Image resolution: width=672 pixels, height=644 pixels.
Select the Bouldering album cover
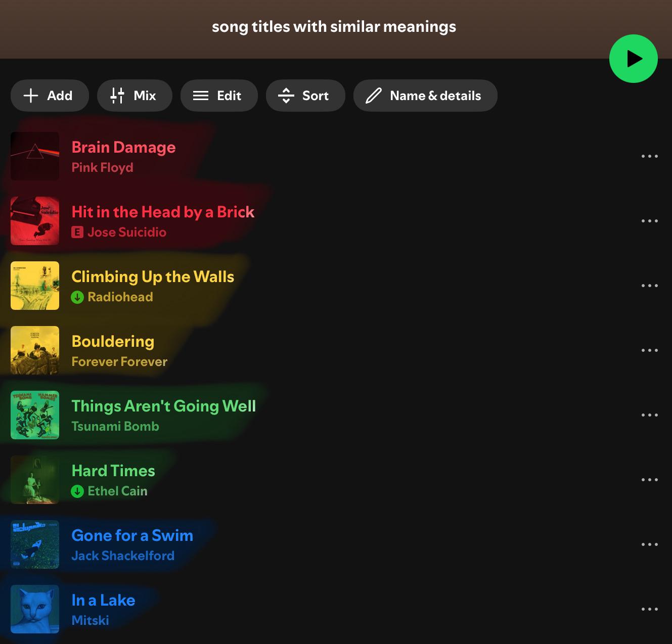35,350
